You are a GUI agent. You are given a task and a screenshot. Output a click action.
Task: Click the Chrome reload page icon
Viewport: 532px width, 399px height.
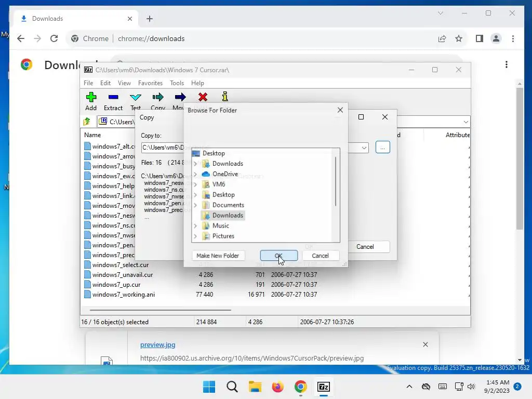pos(54,38)
